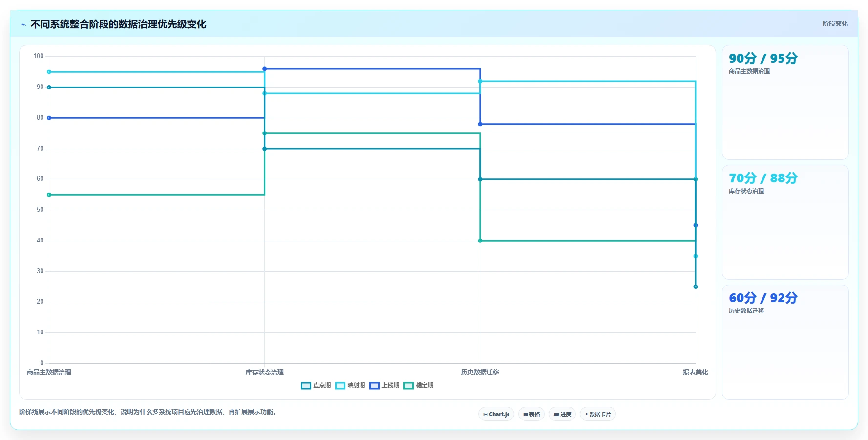Click the 稳定期 legend color box
This screenshot has height=440, width=868.
click(408, 385)
